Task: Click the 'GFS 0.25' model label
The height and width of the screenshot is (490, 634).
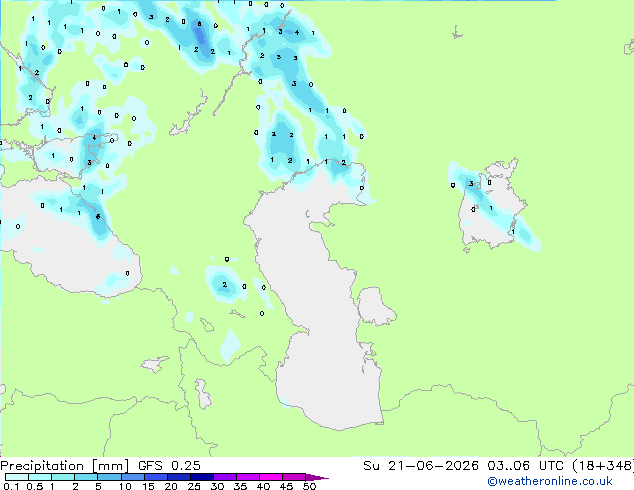Action: click(169, 466)
